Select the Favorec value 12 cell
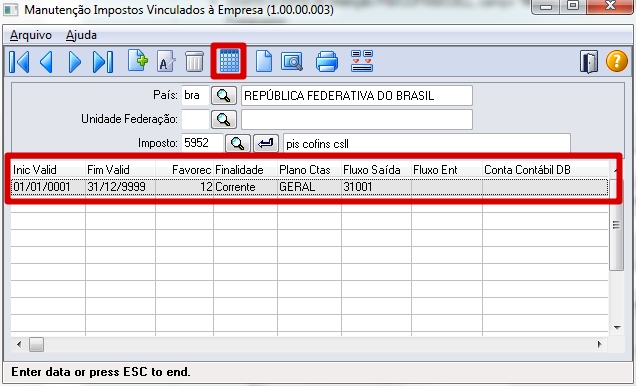The width and height of the screenshot is (636, 386). 184,187
